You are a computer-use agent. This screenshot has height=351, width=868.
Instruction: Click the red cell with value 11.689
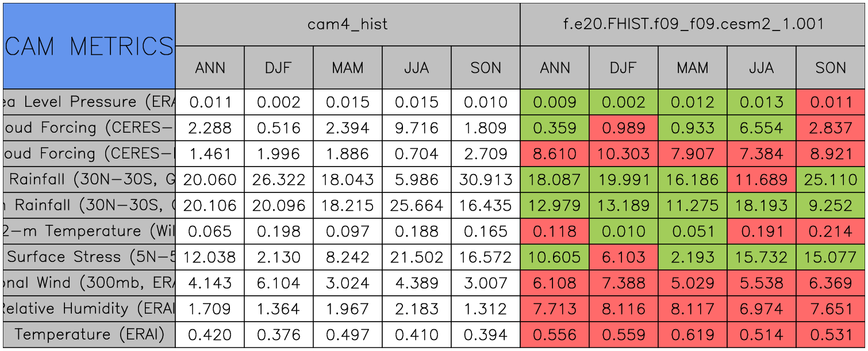tap(762, 180)
